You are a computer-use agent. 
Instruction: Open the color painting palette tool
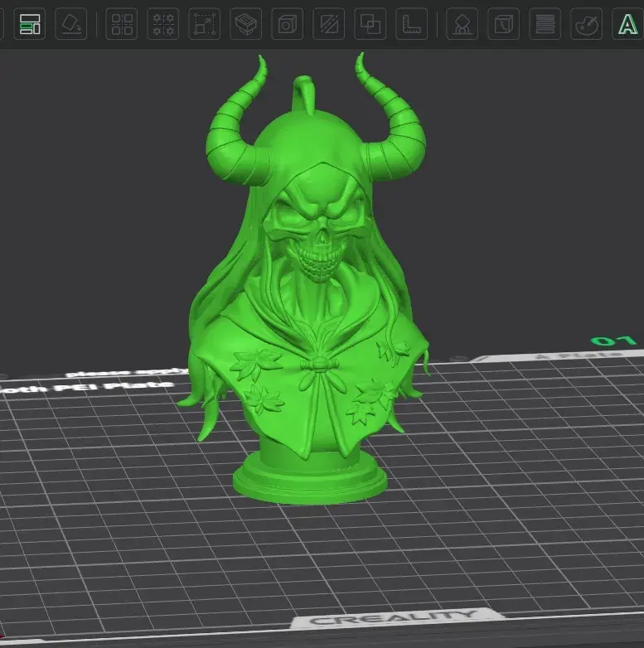point(587,24)
